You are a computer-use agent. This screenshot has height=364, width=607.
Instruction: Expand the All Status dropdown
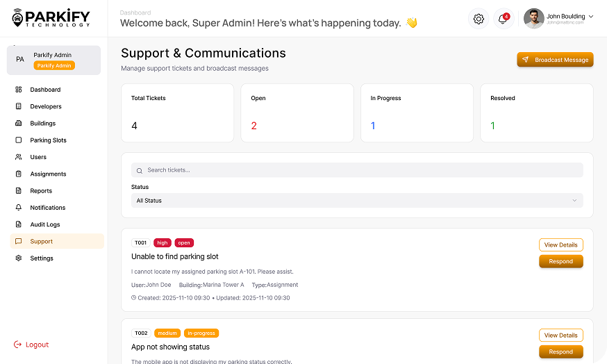(357, 201)
